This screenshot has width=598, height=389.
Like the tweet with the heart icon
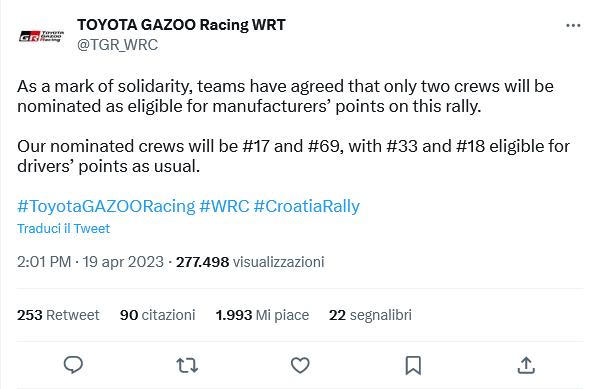click(x=300, y=365)
